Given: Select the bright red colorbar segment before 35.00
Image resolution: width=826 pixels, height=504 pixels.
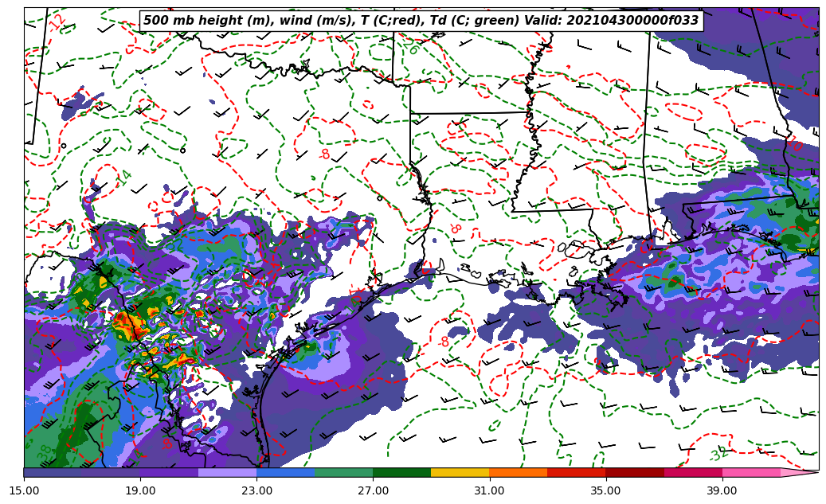Looking at the screenshot, I should point(577,472).
